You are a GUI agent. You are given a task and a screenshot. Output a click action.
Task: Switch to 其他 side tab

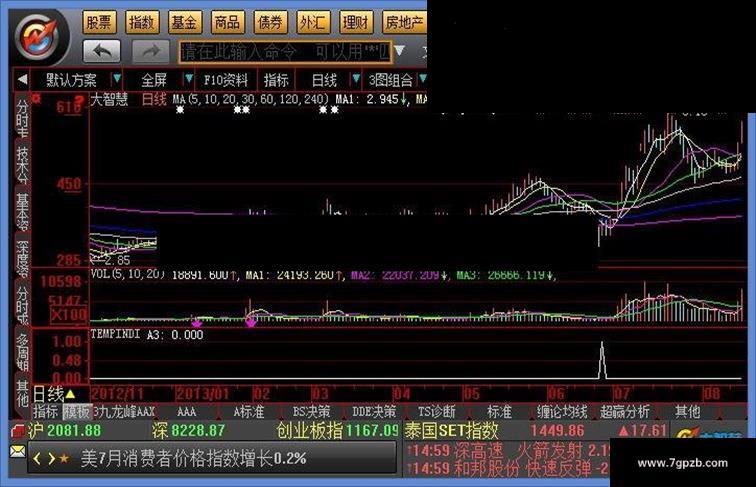coord(22,393)
